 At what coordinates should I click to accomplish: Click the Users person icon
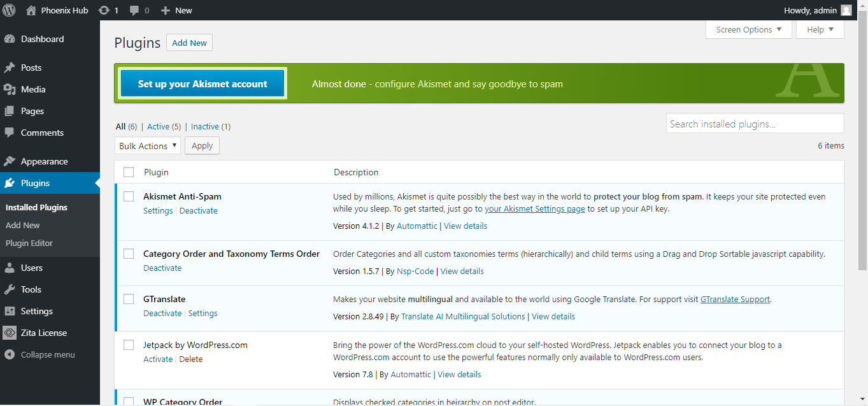(x=10, y=268)
